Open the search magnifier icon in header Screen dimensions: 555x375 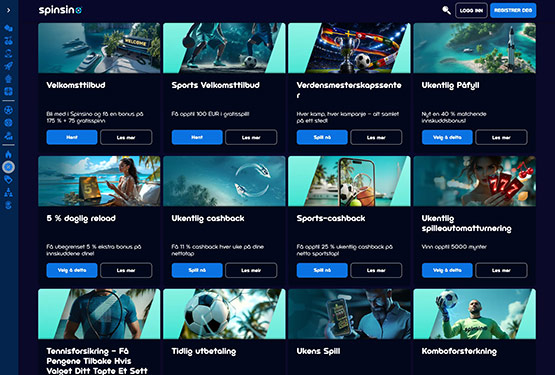coord(446,10)
